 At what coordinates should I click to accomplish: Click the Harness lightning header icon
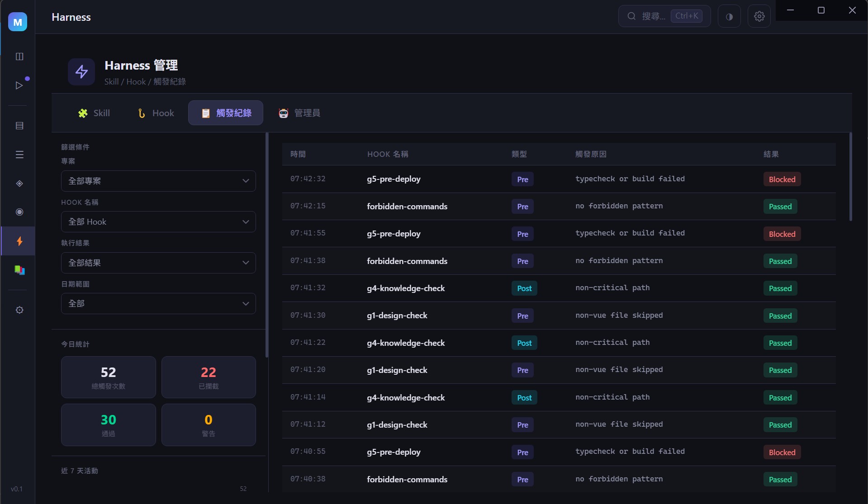(81, 71)
